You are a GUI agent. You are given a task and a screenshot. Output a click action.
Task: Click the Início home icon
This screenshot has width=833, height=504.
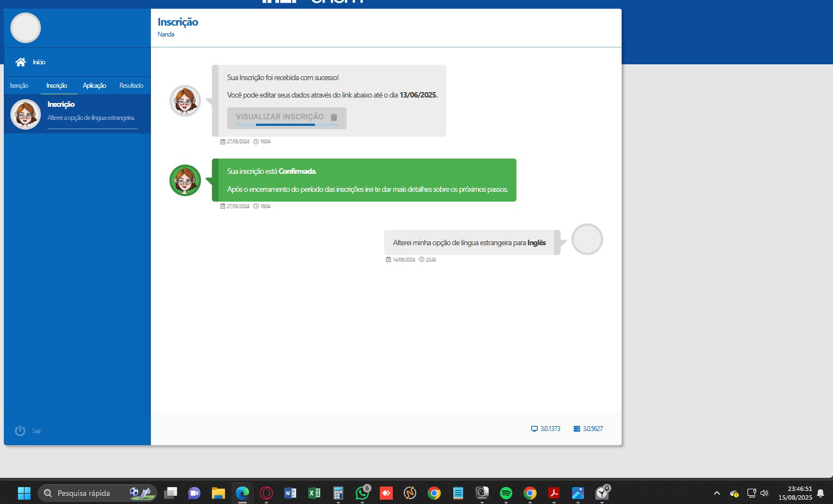click(x=21, y=62)
